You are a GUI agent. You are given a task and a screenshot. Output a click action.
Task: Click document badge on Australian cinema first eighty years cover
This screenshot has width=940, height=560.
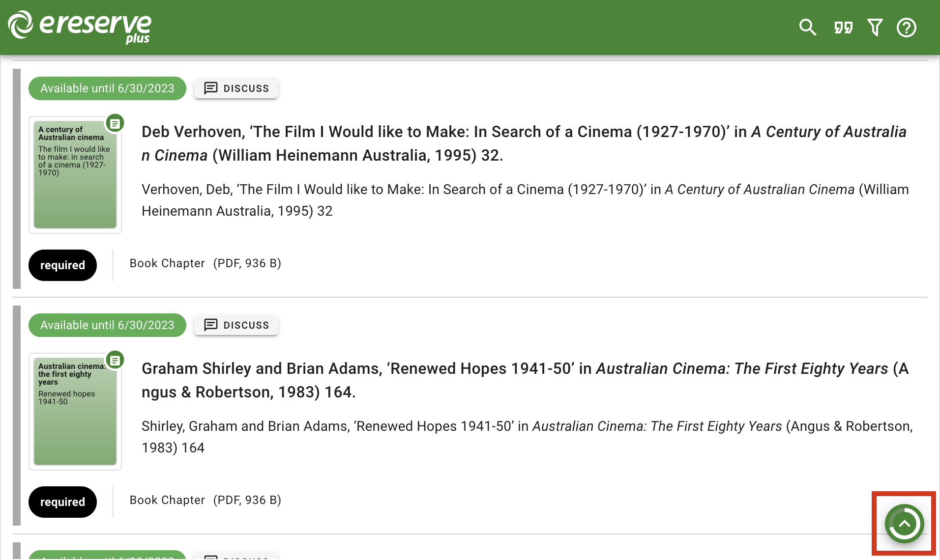click(115, 361)
